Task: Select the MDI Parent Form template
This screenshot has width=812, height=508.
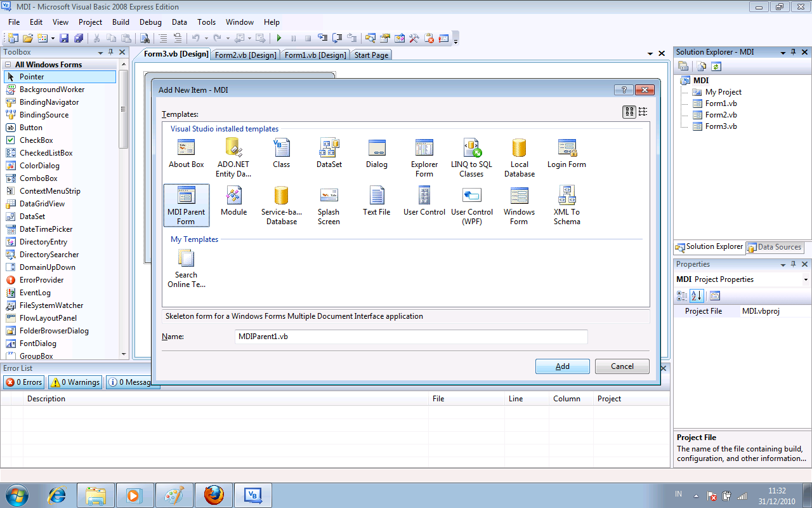Action: pyautogui.click(x=186, y=206)
